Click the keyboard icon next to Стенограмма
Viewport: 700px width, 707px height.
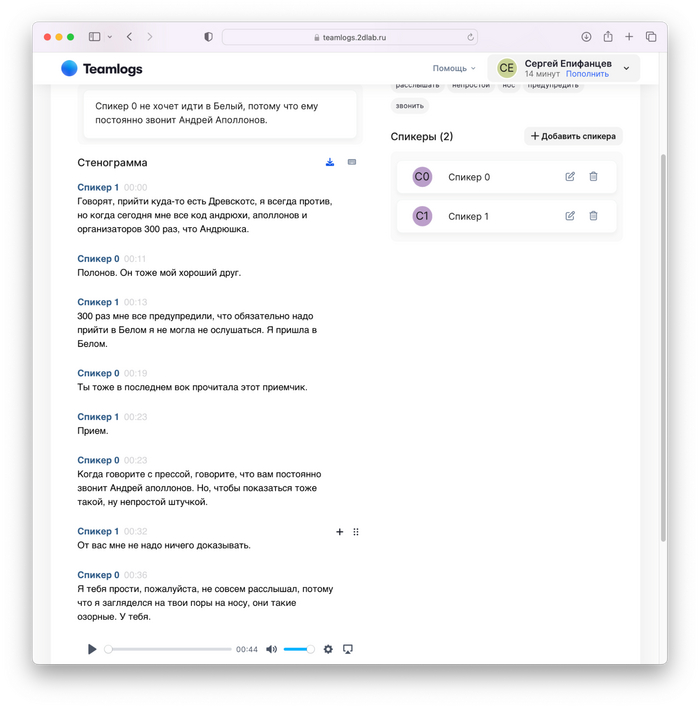[x=352, y=162]
